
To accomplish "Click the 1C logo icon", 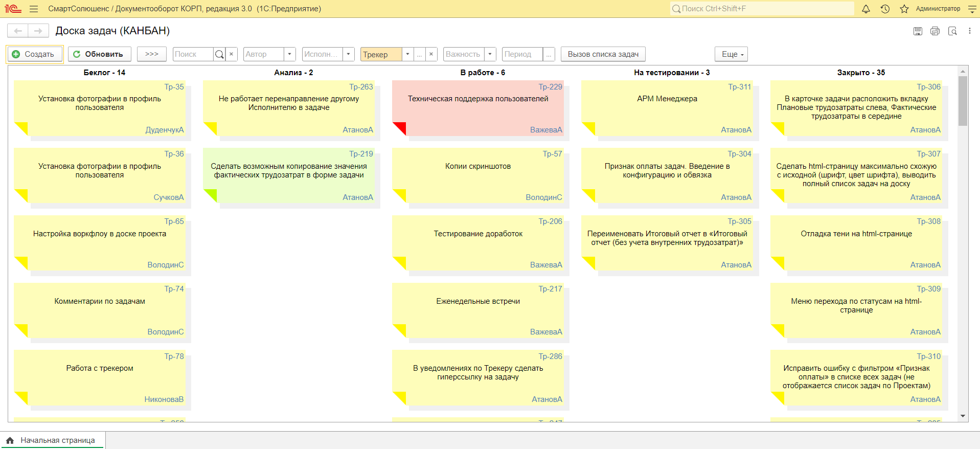I will 13,9.
